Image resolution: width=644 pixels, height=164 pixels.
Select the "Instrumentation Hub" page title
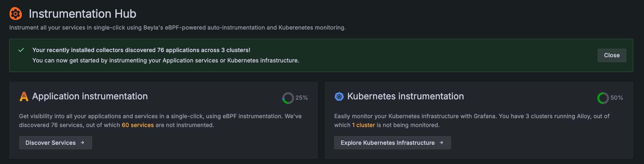[82, 14]
